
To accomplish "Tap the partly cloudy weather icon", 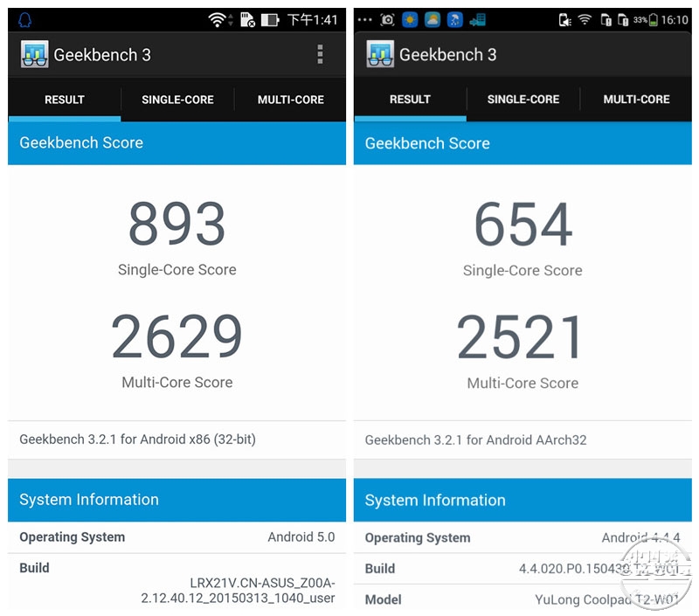I will click(432, 19).
